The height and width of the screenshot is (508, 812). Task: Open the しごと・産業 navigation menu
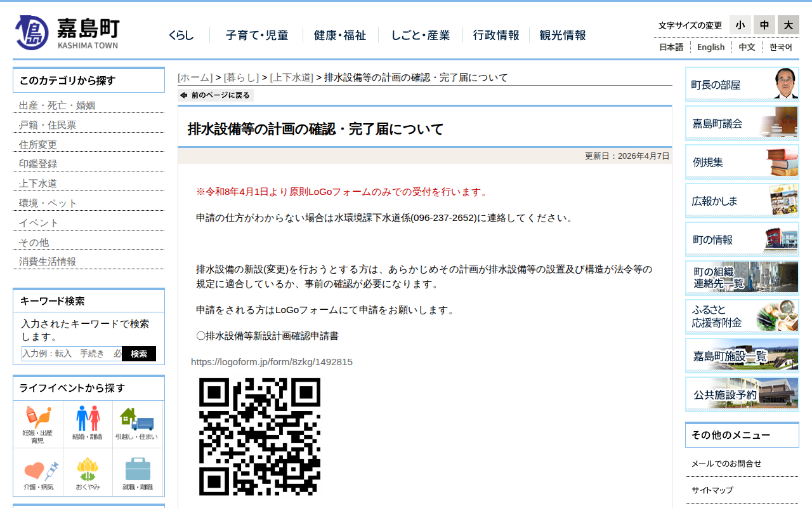[421, 36]
